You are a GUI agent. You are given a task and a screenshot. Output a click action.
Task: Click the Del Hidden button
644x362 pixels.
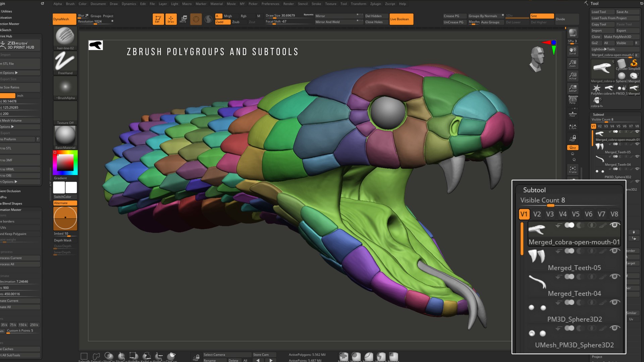coord(376,16)
